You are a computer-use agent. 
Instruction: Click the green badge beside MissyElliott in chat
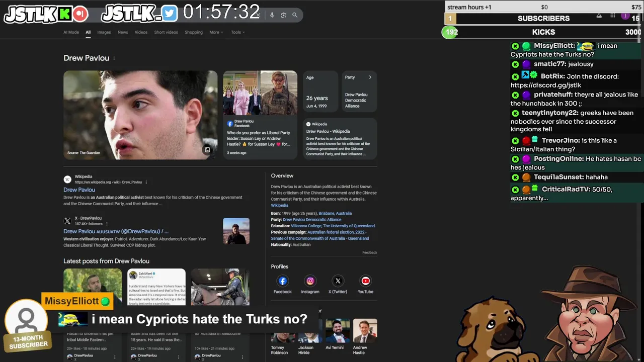[526, 46]
